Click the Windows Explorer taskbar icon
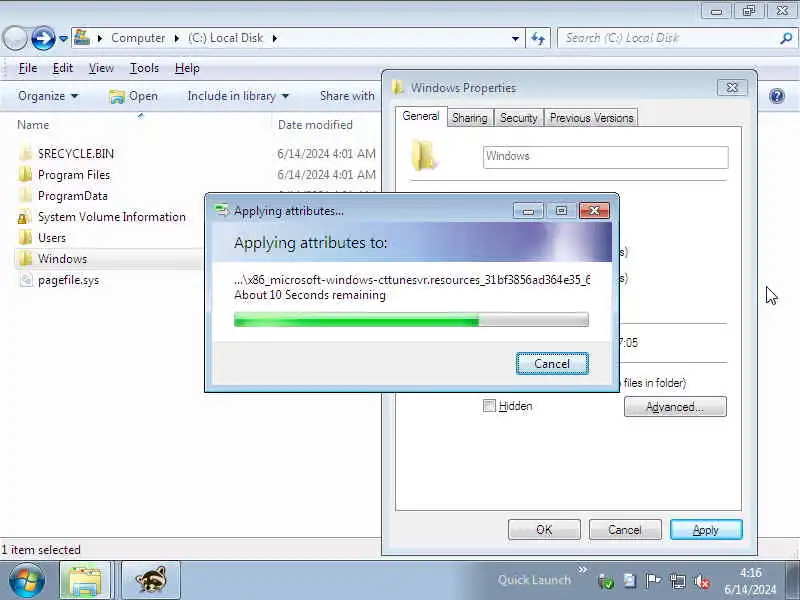Image resolution: width=800 pixels, height=600 pixels. [x=86, y=580]
